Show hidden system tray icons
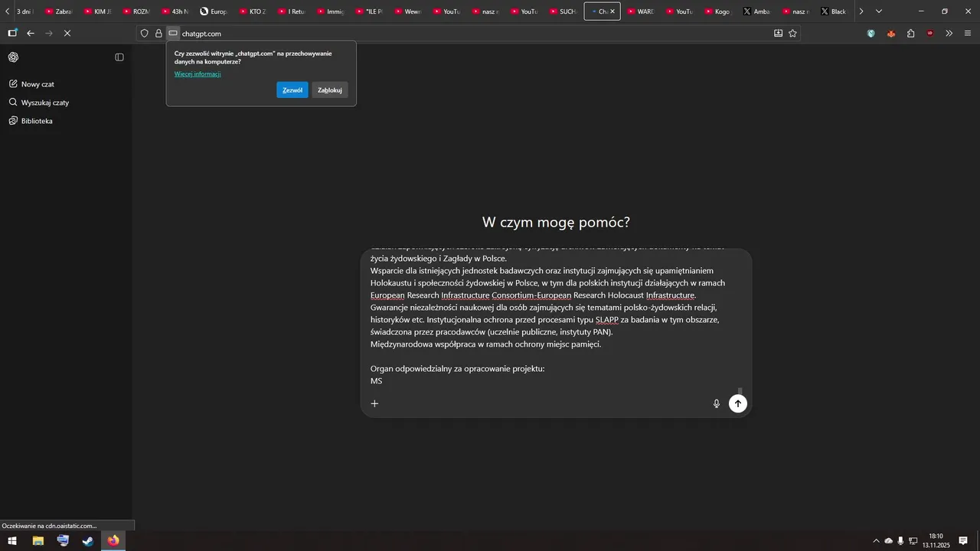The width and height of the screenshot is (980, 551). (x=877, y=541)
